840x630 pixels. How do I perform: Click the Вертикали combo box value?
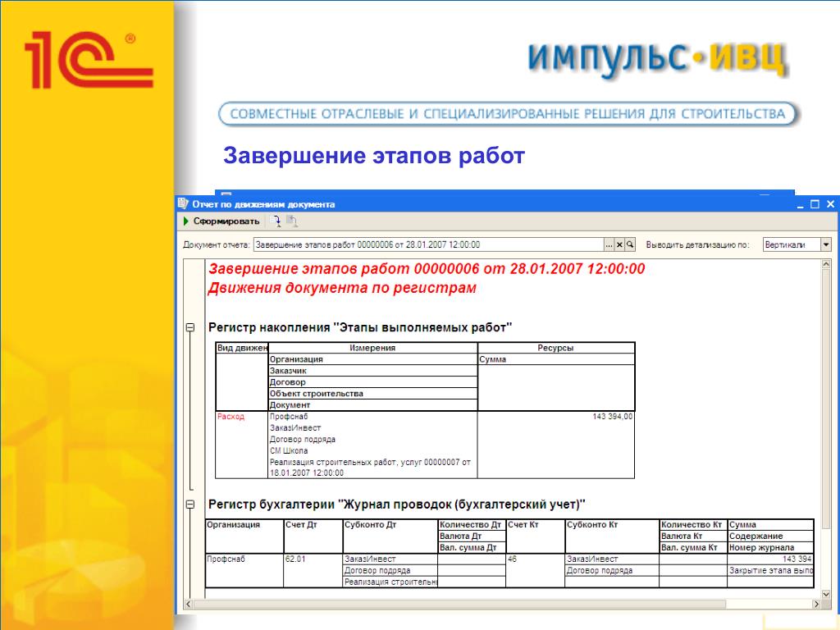(x=792, y=244)
